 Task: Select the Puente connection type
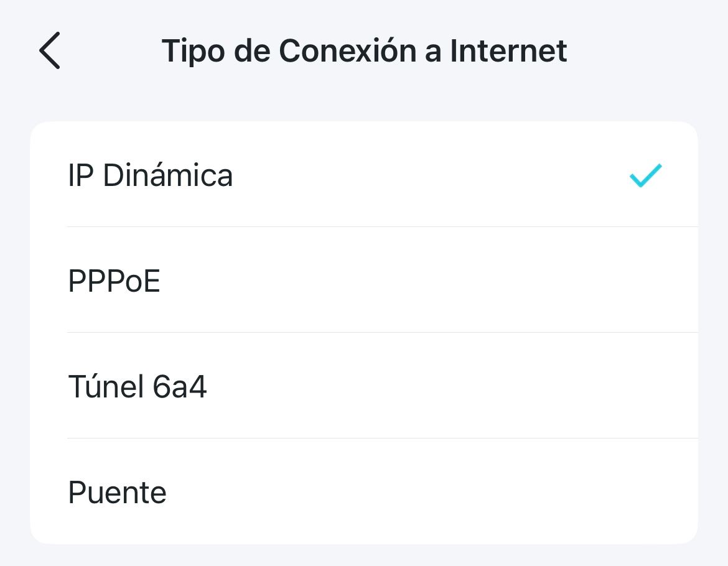pos(363,493)
